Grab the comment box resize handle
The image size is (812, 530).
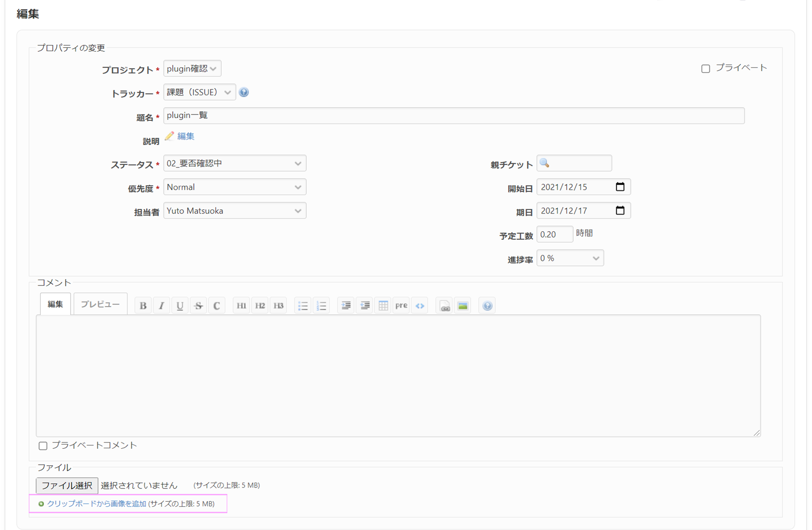[x=757, y=433]
